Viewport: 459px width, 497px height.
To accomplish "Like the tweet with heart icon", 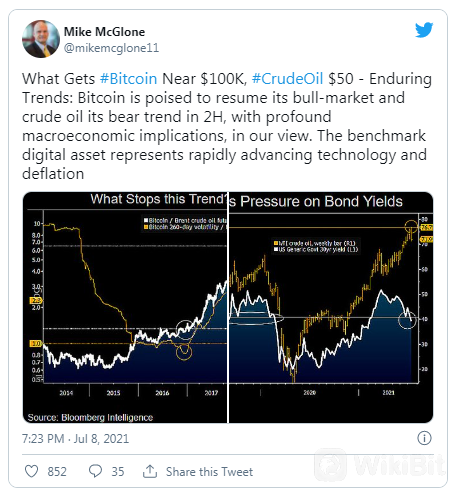I will [32, 471].
